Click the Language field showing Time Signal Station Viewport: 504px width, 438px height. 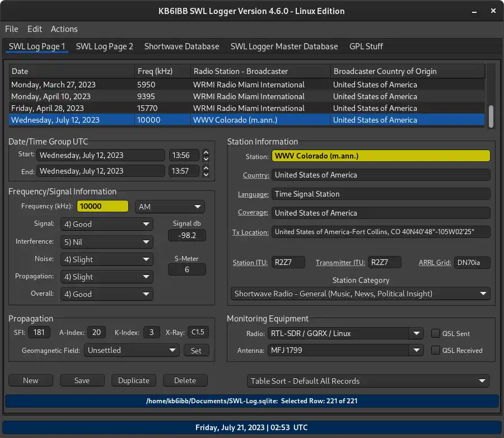[381, 194]
